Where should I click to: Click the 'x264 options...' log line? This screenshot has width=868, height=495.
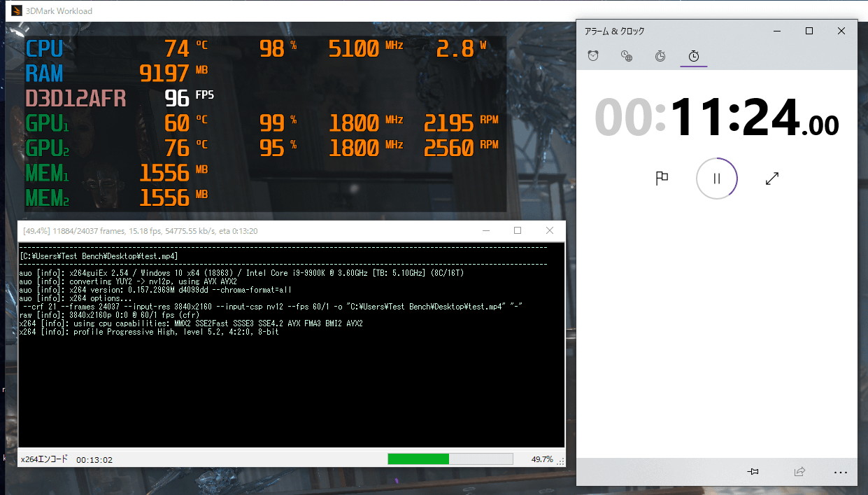[76, 298]
